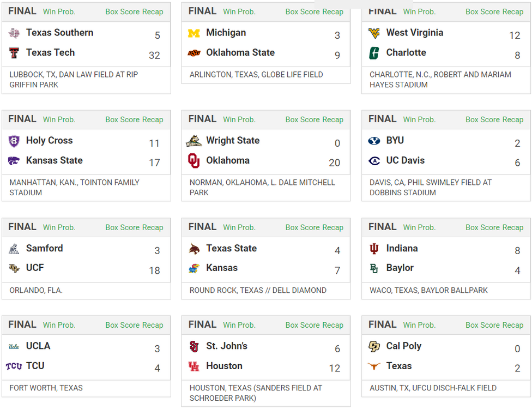The width and height of the screenshot is (532, 409).
Task: Click the Indiana Hoosiers logo
Action: [x=374, y=249]
